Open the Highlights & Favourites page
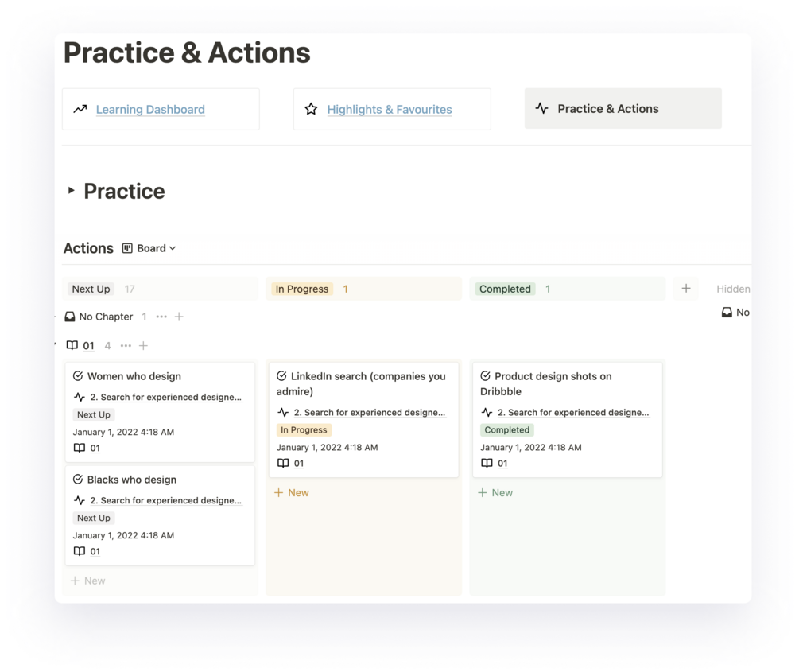Image resolution: width=799 pixels, height=672 pixels. pyautogui.click(x=390, y=110)
